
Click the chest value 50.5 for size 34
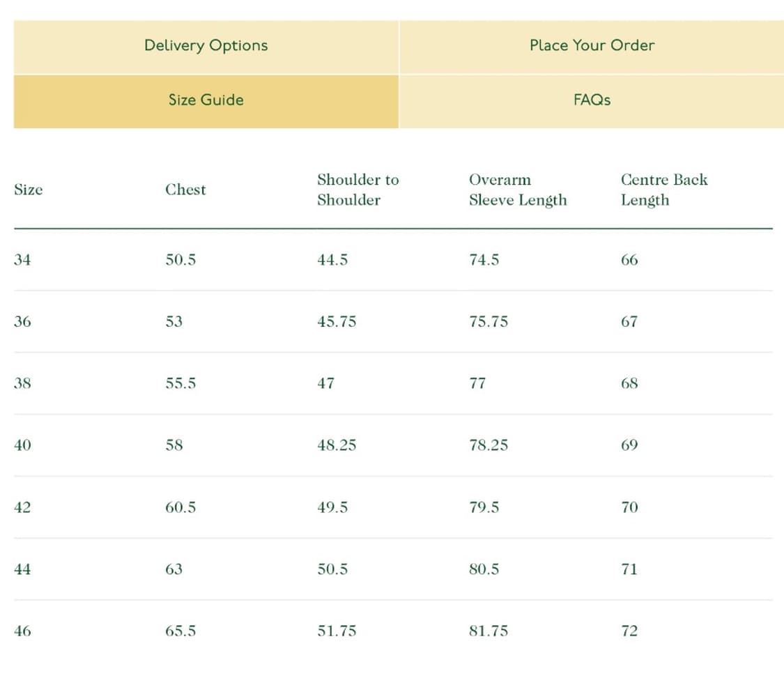tap(180, 260)
